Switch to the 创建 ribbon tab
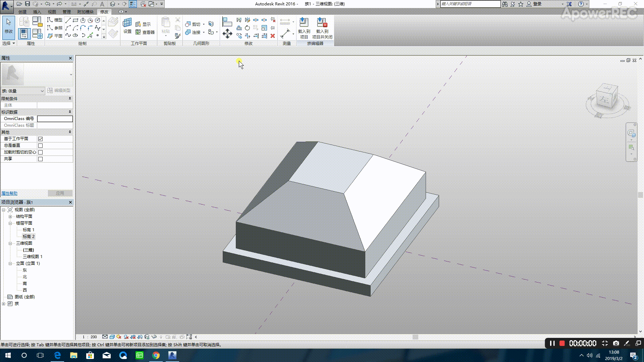 pyautogui.click(x=22, y=12)
